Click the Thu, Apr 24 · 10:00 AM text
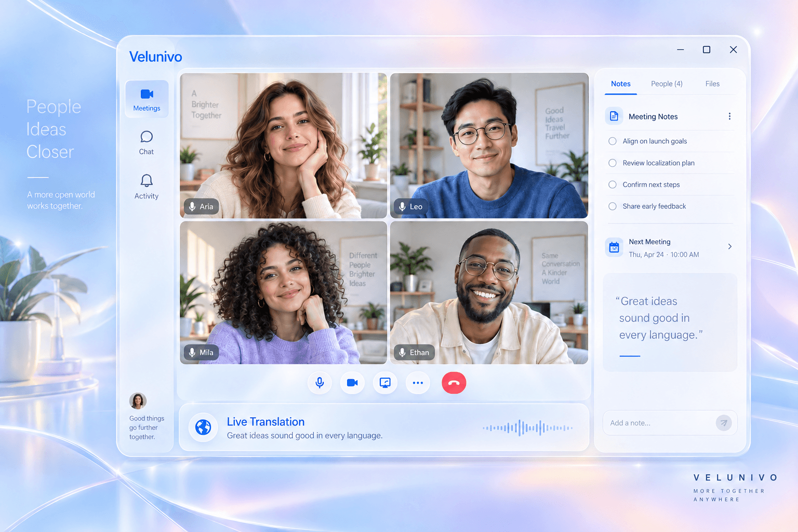Viewport: 798px width, 532px height. pyautogui.click(x=664, y=255)
